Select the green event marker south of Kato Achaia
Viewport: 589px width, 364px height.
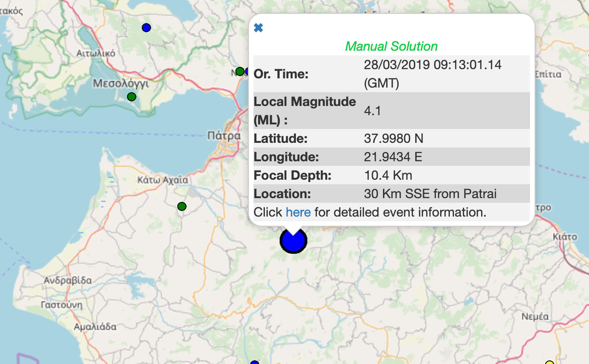182,206
